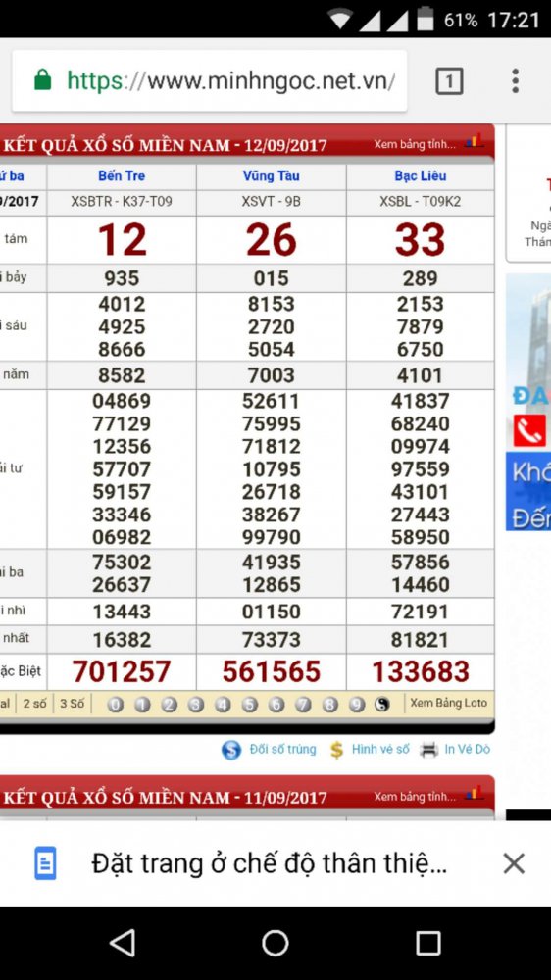Viewport: 551px width, 980px height.
Task: Expand 'Xem bảng tính...' for 12/09/2017 results
Action: (415, 144)
